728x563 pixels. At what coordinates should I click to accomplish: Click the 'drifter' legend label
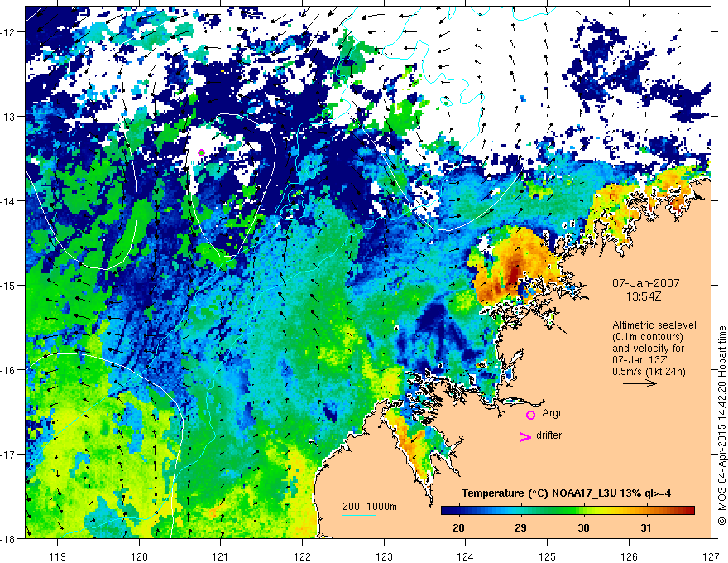coord(548,435)
